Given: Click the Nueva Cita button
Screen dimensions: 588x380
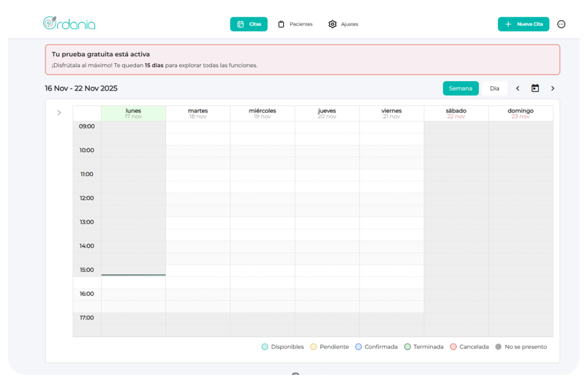Looking at the screenshot, I should [523, 24].
